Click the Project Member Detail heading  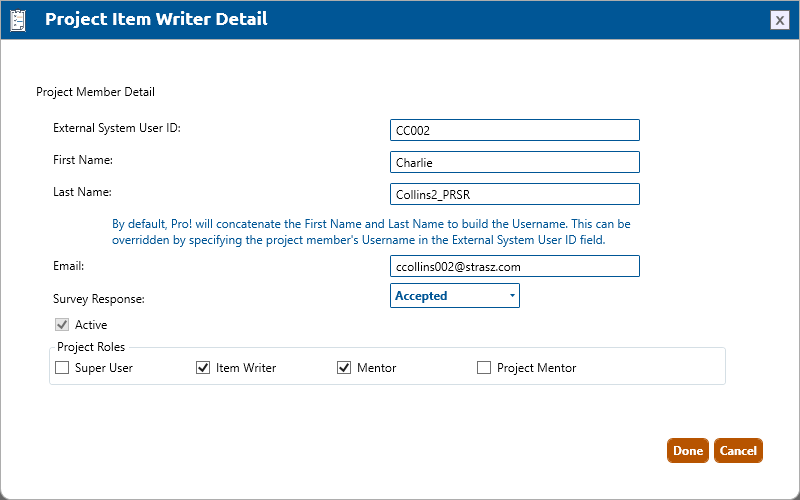pos(95,92)
